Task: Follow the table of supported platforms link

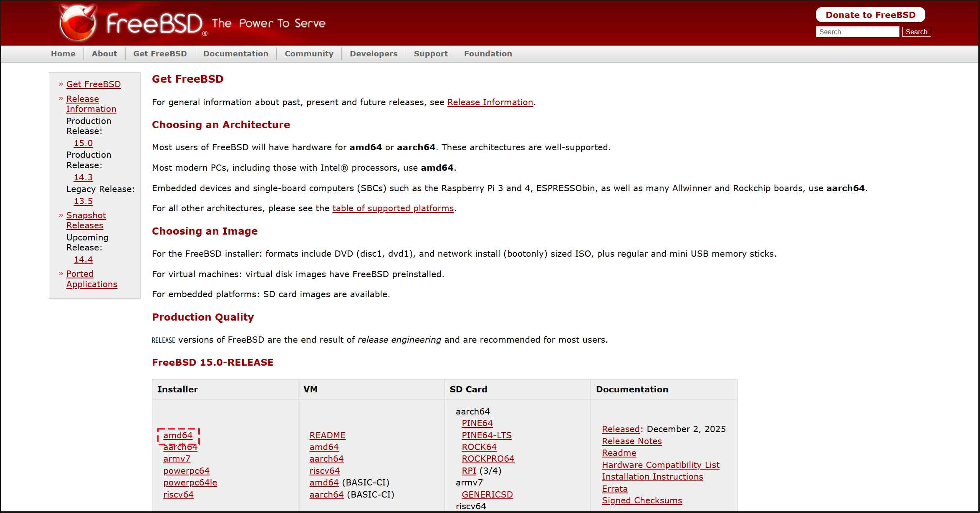Action: point(393,208)
